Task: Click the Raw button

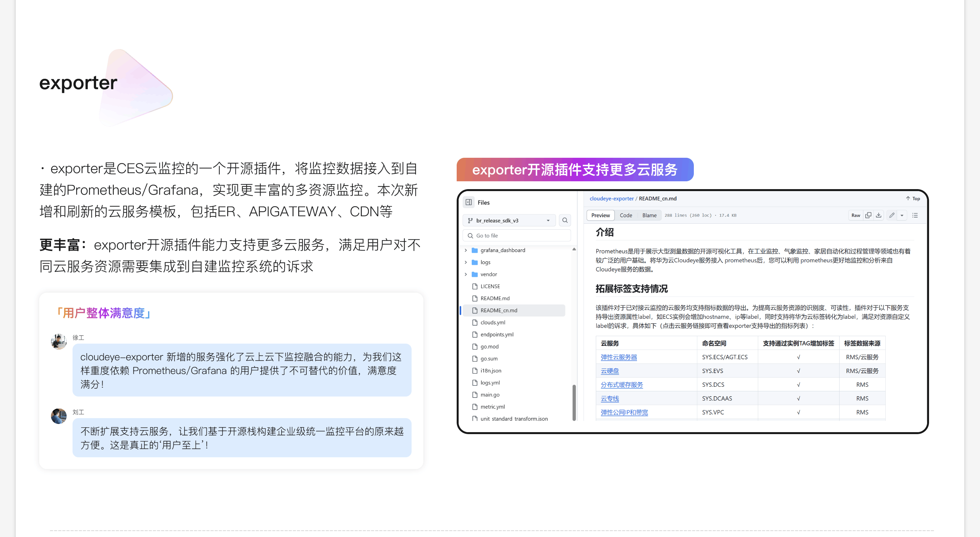Action: pos(856,215)
